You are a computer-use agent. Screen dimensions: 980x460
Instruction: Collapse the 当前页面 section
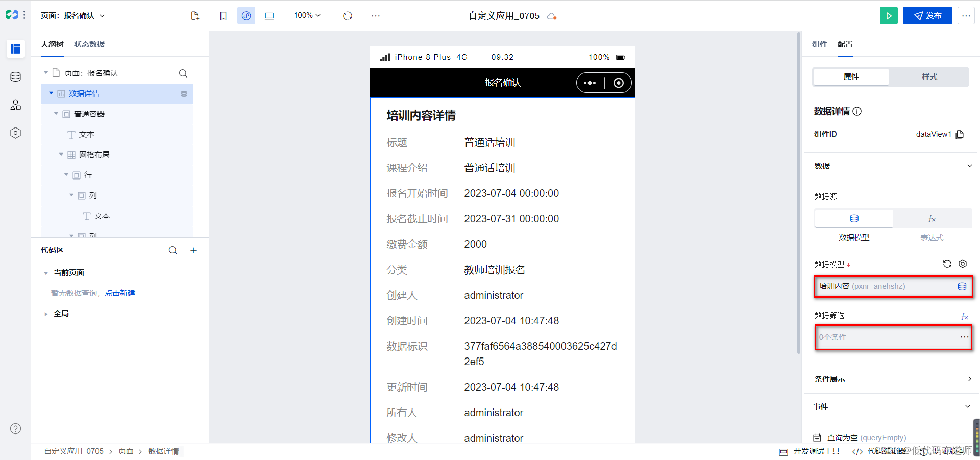coord(46,273)
